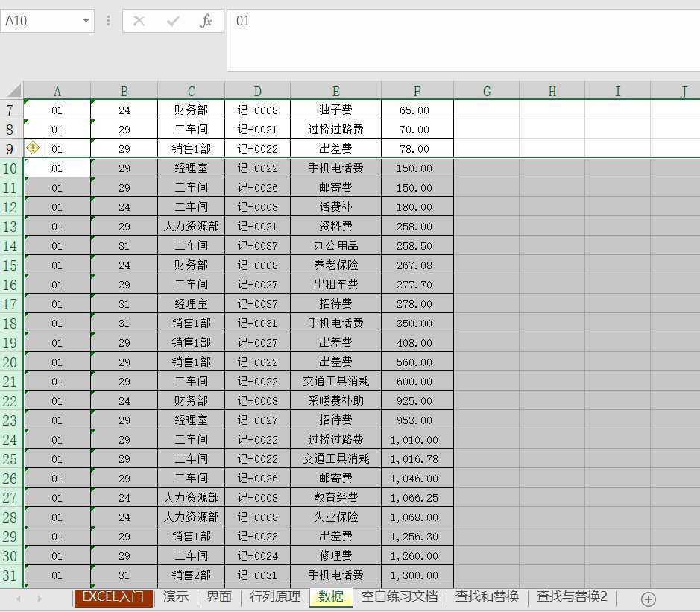Select column H header
The width and height of the screenshot is (700, 612).
(552, 91)
